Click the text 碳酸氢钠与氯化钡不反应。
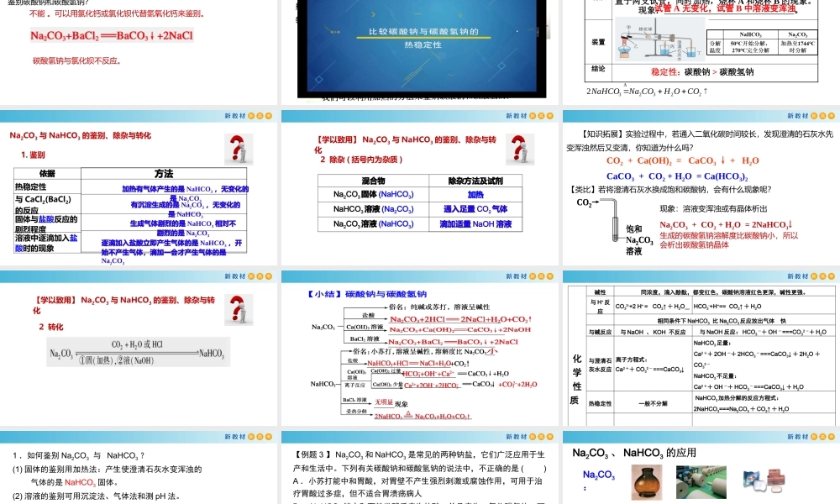The height and width of the screenshot is (504, 840). [77, 60]
